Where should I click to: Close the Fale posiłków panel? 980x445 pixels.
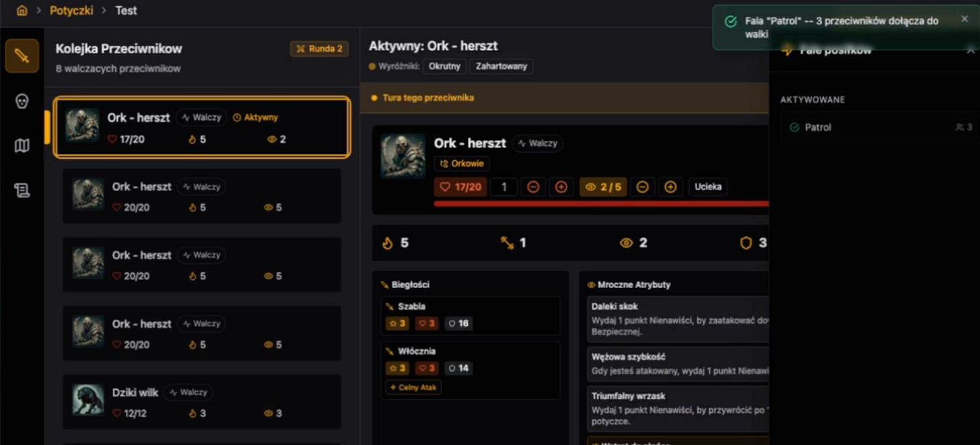click(x=971, y=50)
